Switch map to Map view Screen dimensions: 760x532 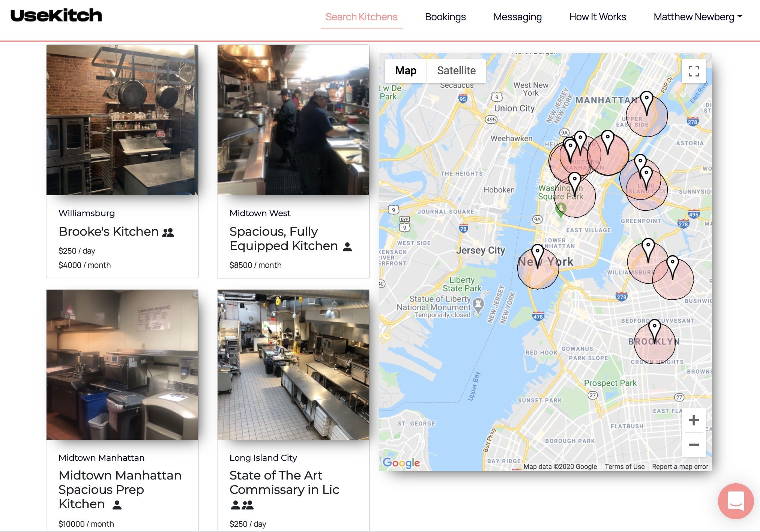406,71
